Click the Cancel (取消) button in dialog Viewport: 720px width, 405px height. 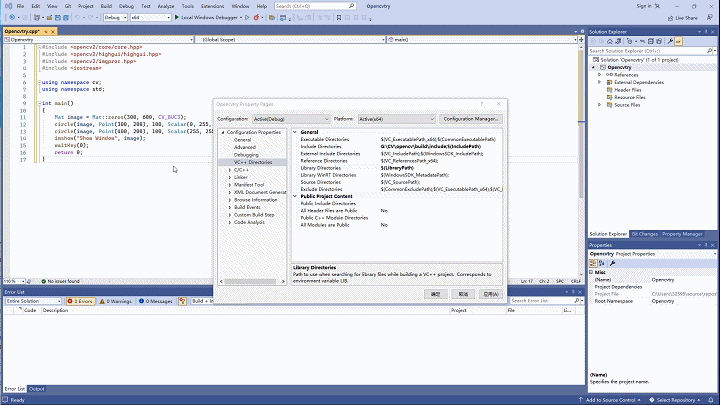[463, 294]
